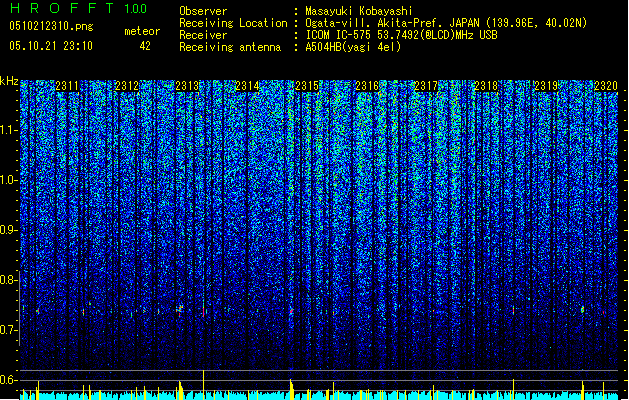629x400 pixels.
Task: Click time marker 2316
Action: pos(367,86)
